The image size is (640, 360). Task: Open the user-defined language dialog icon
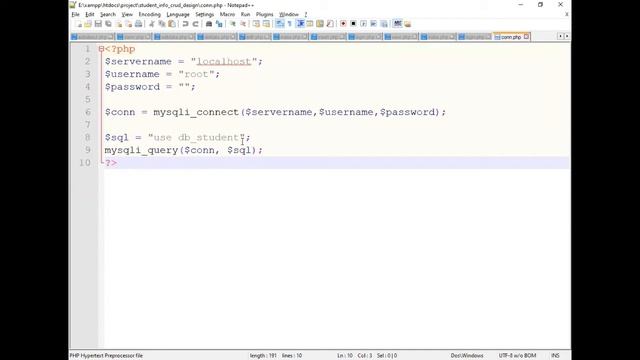click(310, 24)
